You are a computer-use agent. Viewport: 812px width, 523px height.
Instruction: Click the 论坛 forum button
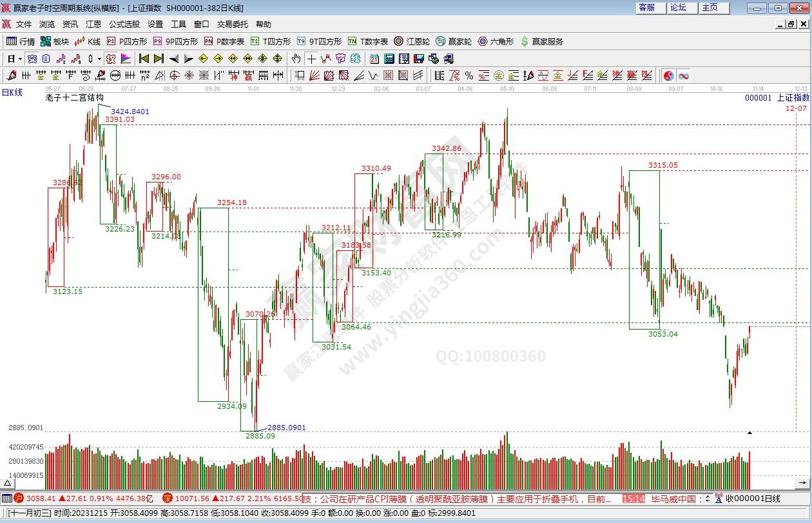(678, 8)
